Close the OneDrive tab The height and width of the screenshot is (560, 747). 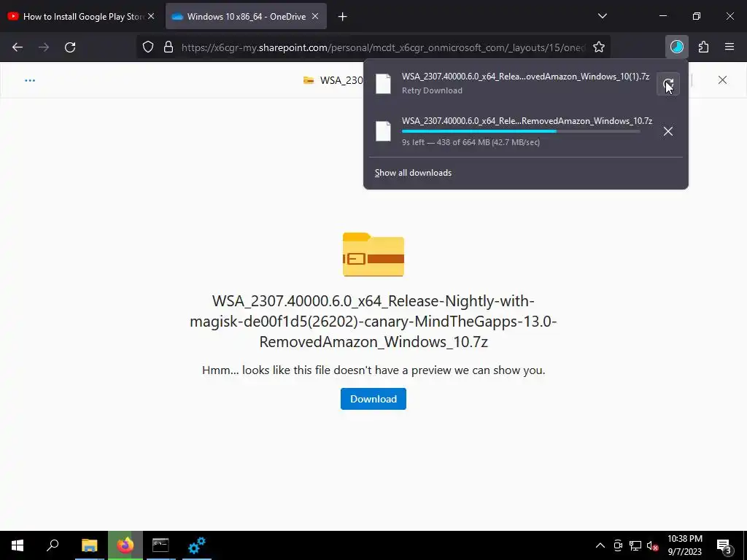click(315, 16)
